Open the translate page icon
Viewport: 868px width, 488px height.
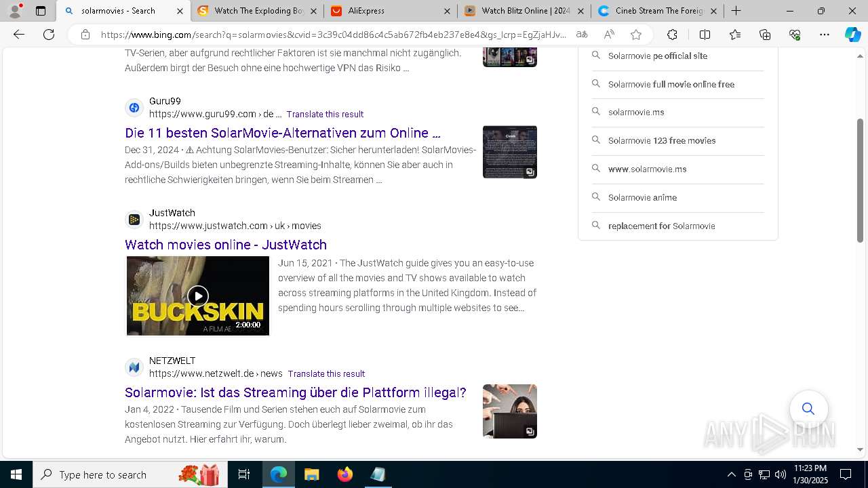[582, 35]
